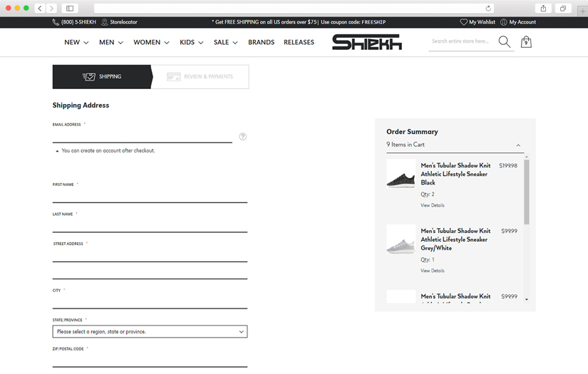Click the City input field
Viewport: 588px width, 374px height.
click(x=150, y=301)
